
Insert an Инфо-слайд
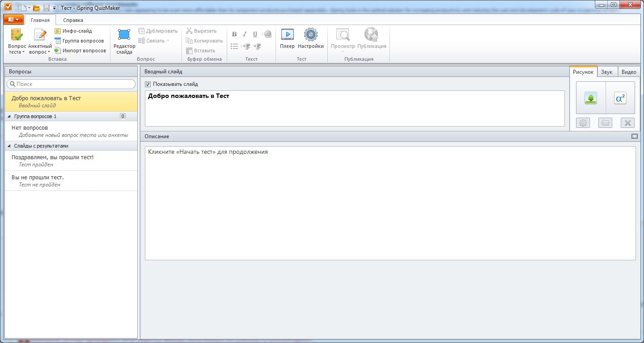pos(73,31)
